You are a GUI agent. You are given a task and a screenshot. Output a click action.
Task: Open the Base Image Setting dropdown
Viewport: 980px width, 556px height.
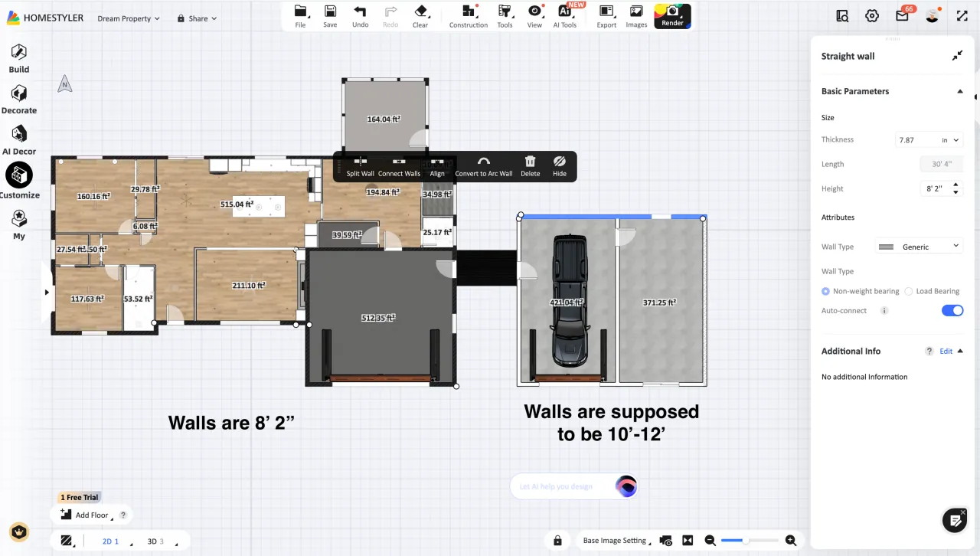[617, 541]
